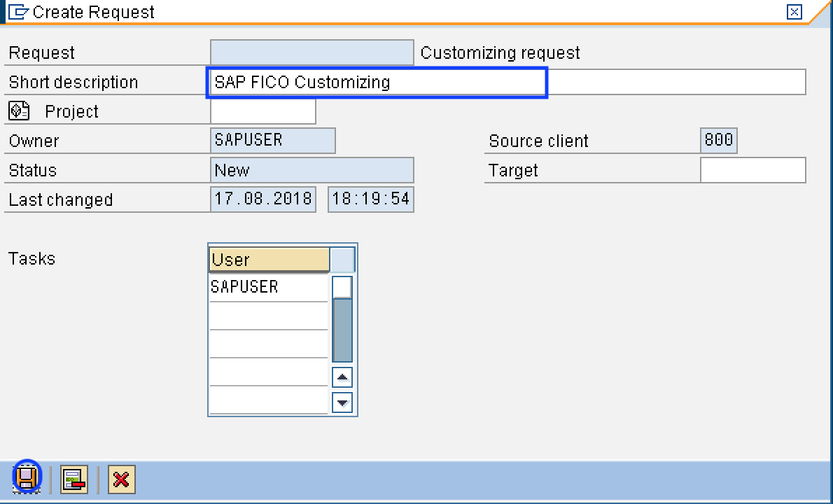Click the Last changed date 17.08.2018
The image size is (833, 504).
263,199
